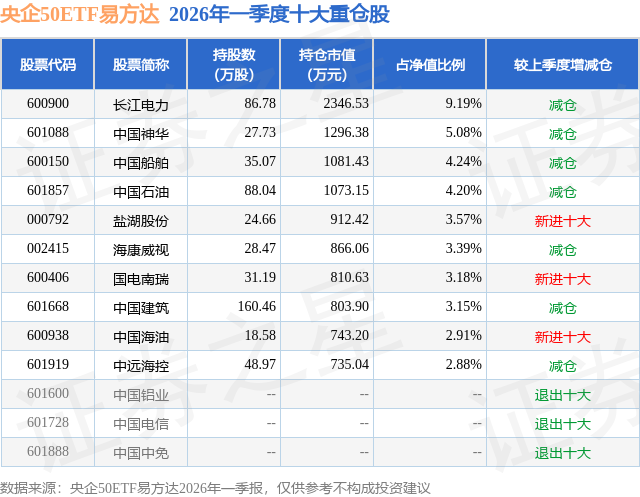Click the 持股数(万股) column header
Screen dimensions: 640x497
[234, 64]
